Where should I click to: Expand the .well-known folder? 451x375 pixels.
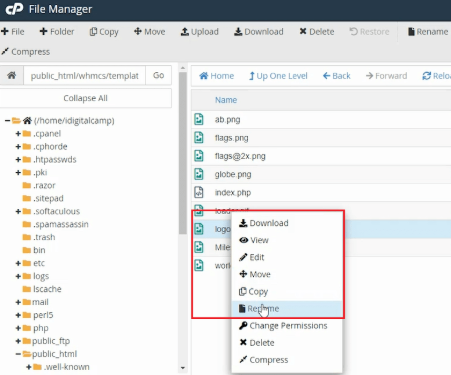tap(29, 367)
